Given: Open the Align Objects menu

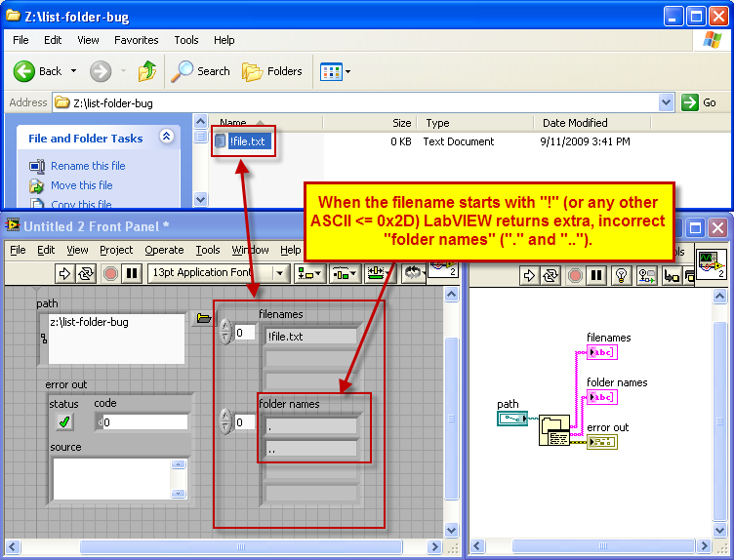Looking at the screenshot, I should pyautogui.click(x=309, y=273).
